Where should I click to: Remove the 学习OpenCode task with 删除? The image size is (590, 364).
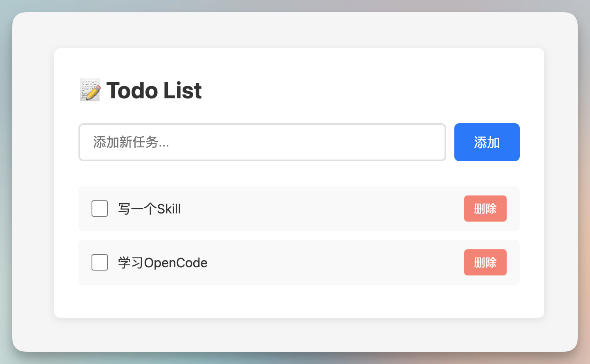[485, 262]
